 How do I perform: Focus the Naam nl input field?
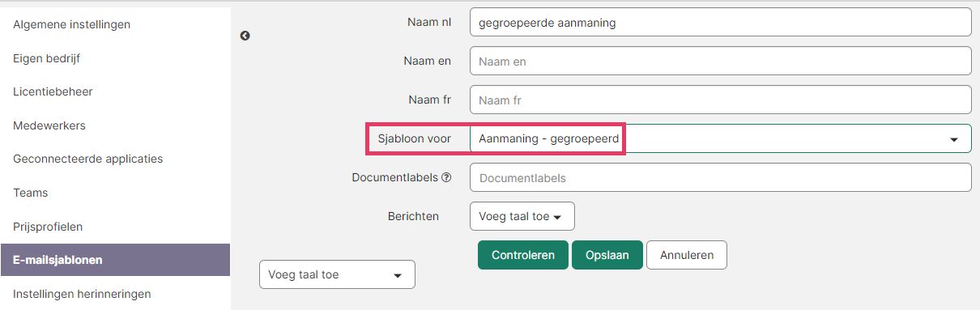click(720, 23)
